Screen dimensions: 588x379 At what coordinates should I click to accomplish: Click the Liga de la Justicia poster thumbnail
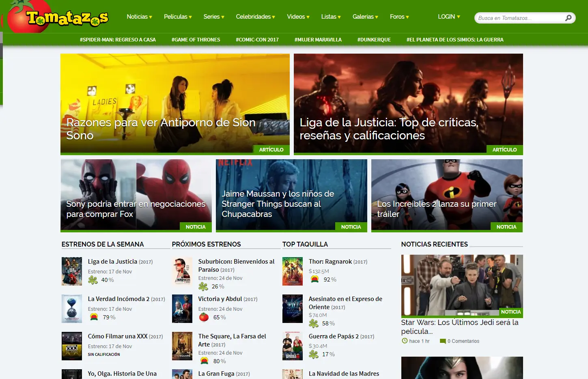point(72,271)
